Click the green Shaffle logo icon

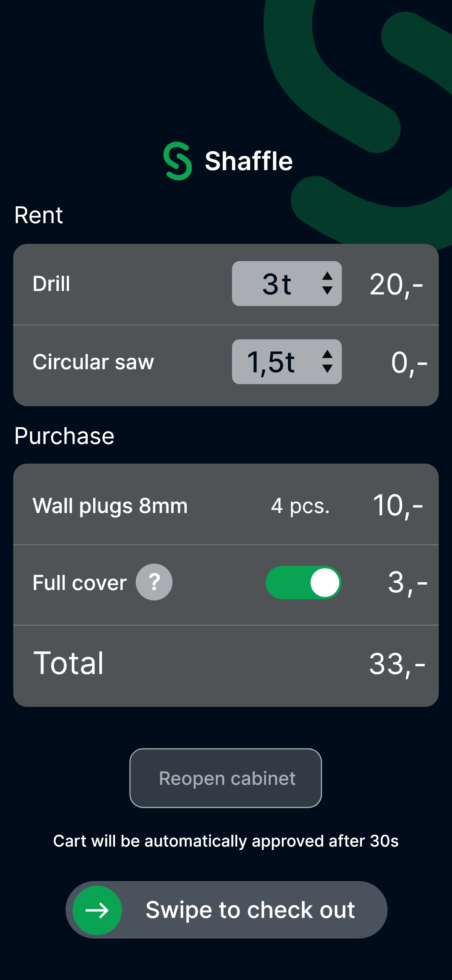coord(178,161)
